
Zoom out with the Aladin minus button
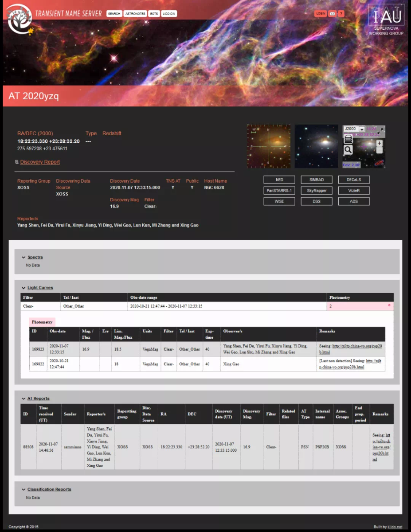[x=380, y=150]
